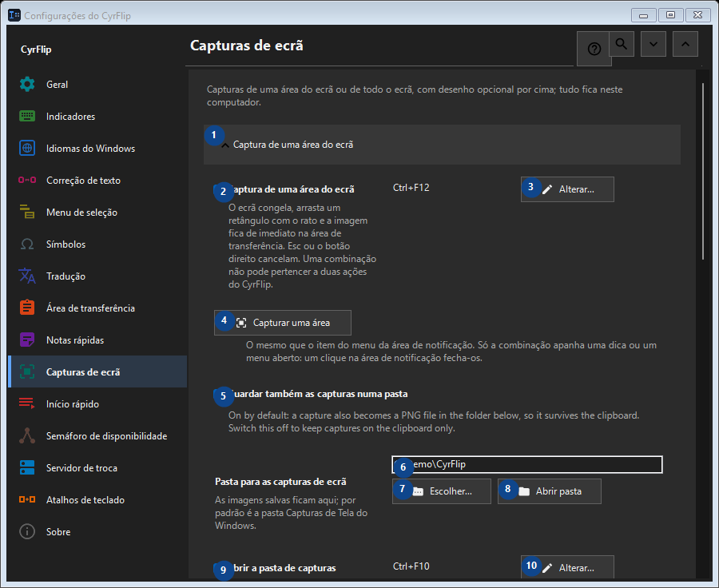Click Alterar next to Ctrl+F10
Image resolution: width=719 pixels, height=588 pixels.
568,568
